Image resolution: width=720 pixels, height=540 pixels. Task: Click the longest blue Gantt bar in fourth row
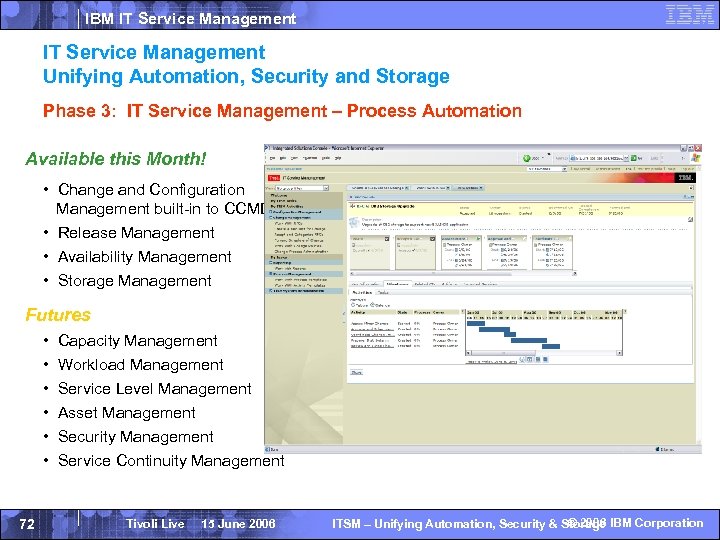click(x=529, y=340)
